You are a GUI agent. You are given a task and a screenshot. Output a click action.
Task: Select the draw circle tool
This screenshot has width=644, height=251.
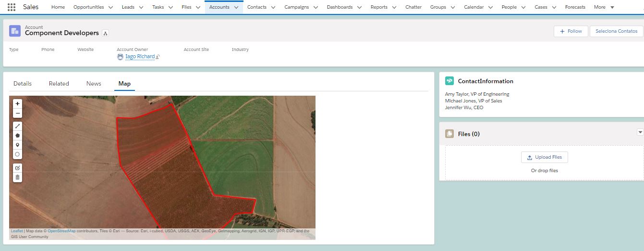pos(18,154)
